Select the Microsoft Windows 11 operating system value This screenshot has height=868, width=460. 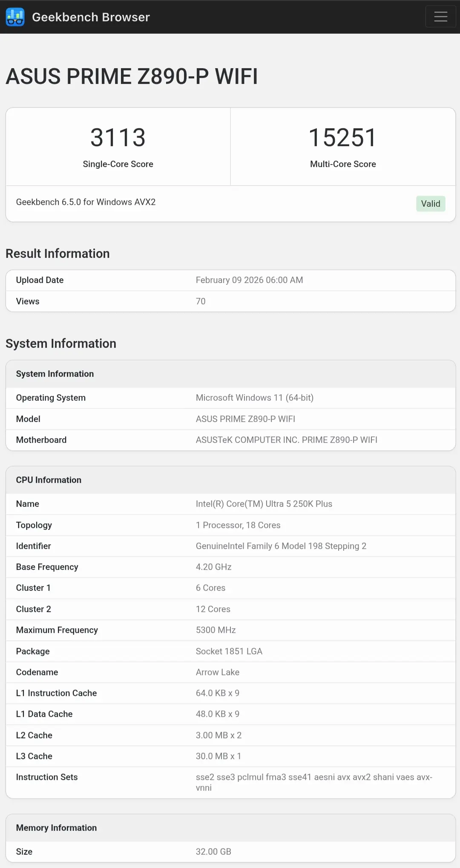(x=254, y=398)
